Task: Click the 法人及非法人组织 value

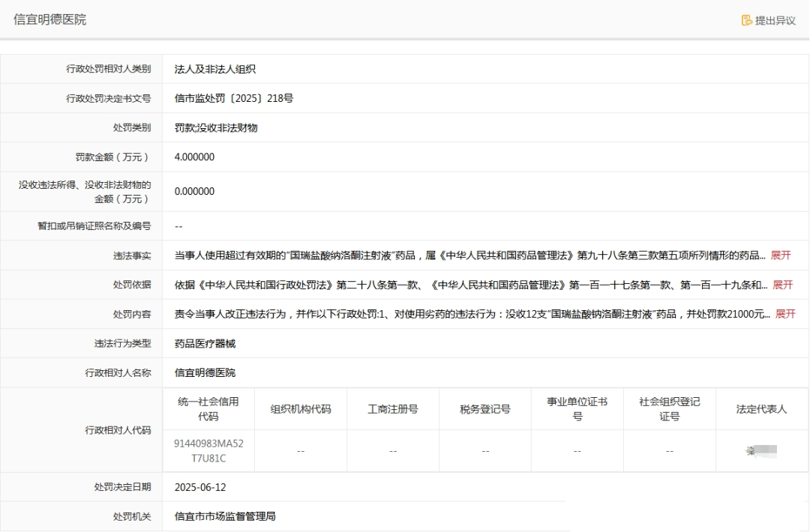Action: tap(215, 69)
